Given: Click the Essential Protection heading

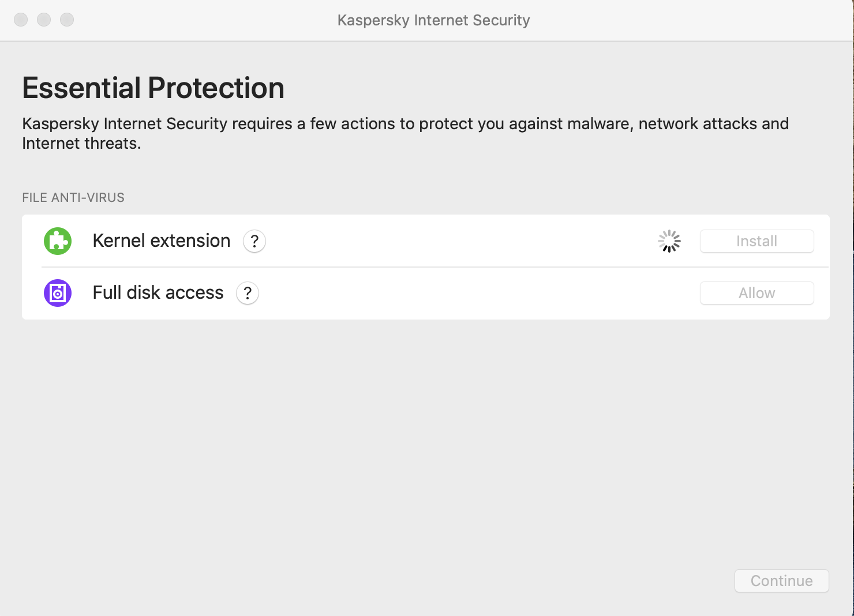Looking at the screenshot, I should [x=153, y=88].
